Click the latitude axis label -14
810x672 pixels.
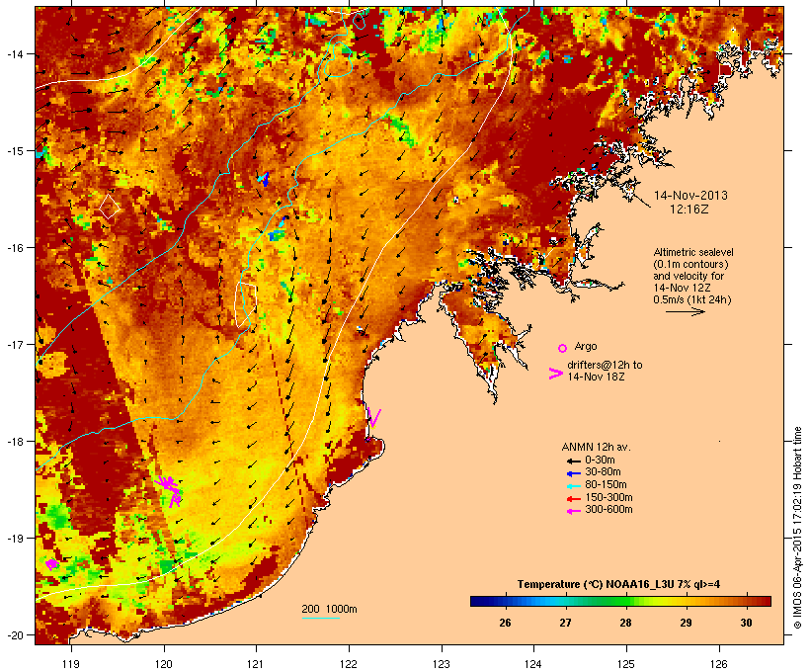[x=14, y=53]
